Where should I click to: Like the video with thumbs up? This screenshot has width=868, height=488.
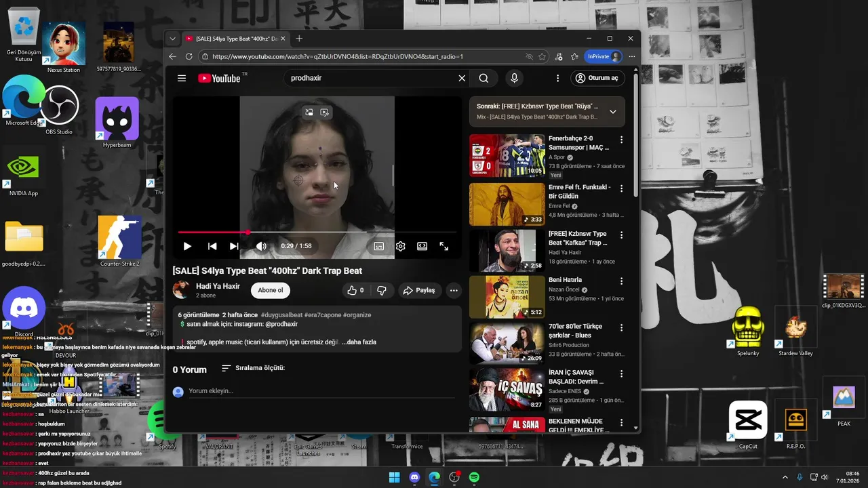click(355, 290)
